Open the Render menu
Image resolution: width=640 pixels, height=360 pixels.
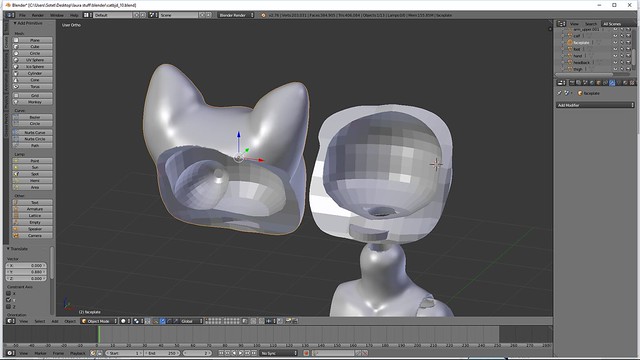(38, 16)
